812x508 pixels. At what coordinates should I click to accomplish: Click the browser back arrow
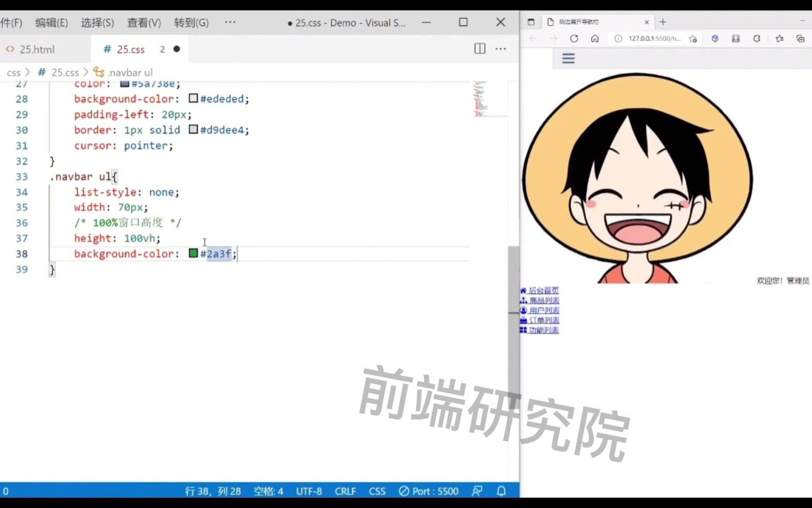(532, 39)
